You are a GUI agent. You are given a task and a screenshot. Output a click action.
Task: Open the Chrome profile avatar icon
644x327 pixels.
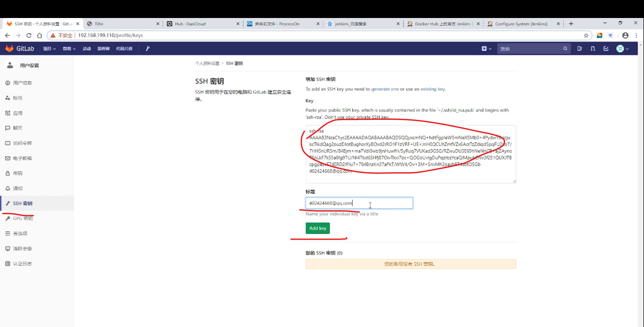point(625,35)
